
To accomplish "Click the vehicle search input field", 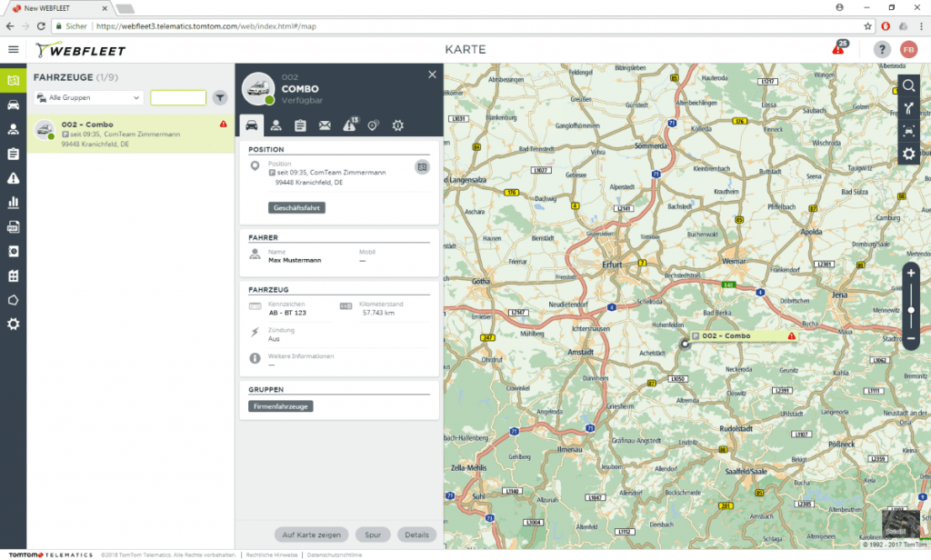I will click(x=178, y=97).
